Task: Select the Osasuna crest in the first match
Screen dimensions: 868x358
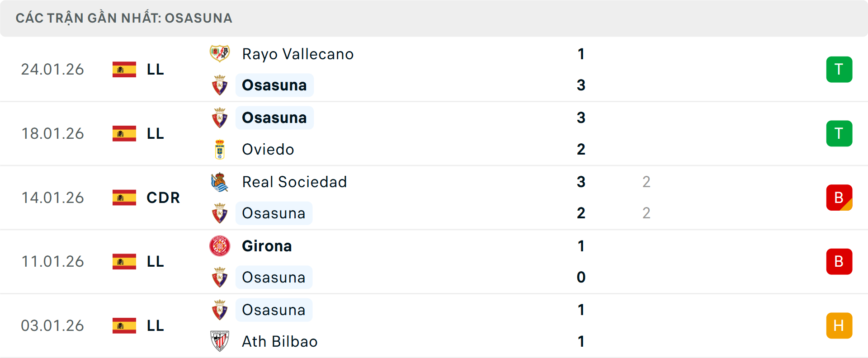Action: pyautogui.click(x=220, y=85)
